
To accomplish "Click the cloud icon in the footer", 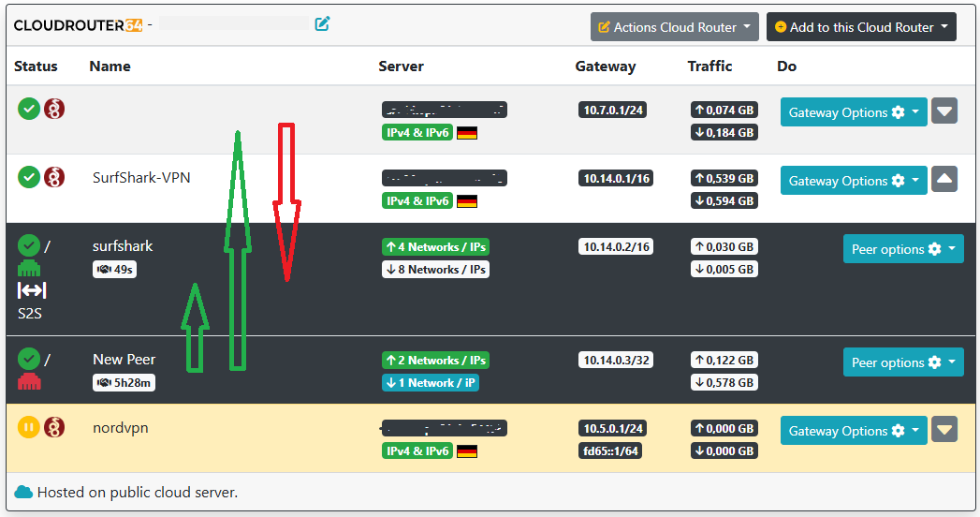I will 23,492.
